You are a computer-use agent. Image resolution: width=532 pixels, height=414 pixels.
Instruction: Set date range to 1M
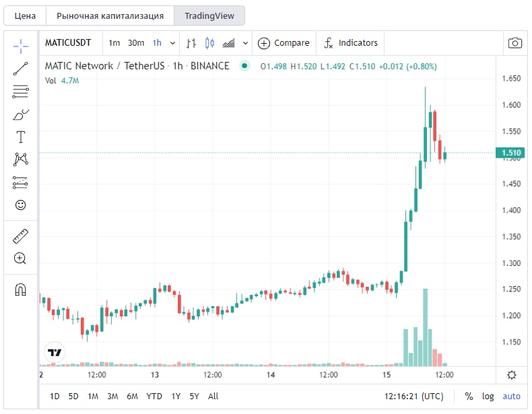tap(93, 396)
